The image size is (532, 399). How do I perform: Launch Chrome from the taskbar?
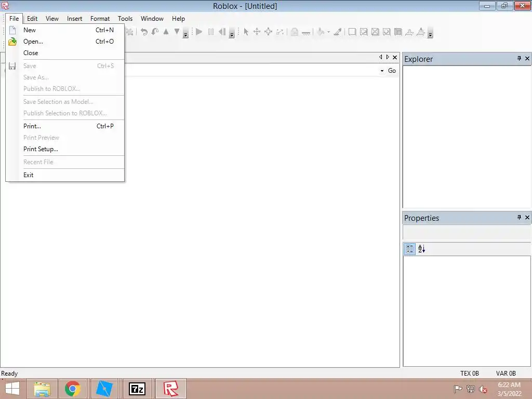coord(73,389)
